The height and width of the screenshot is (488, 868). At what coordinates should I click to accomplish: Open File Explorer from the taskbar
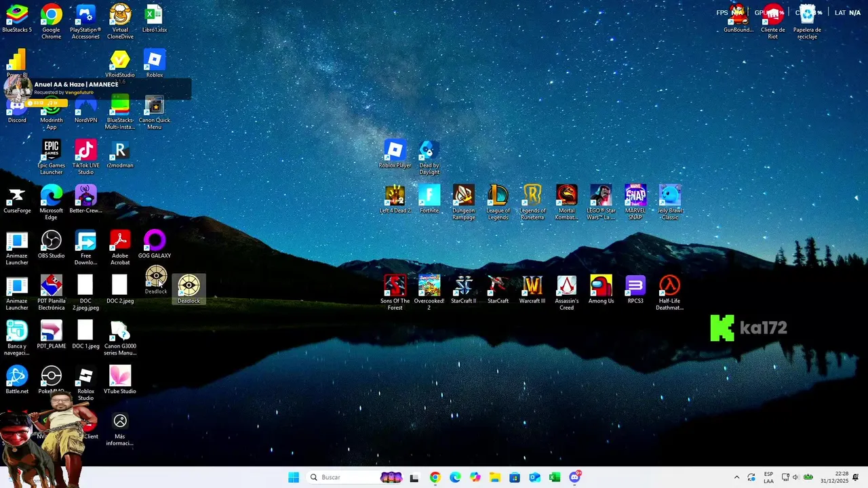[x=495, y=477]
